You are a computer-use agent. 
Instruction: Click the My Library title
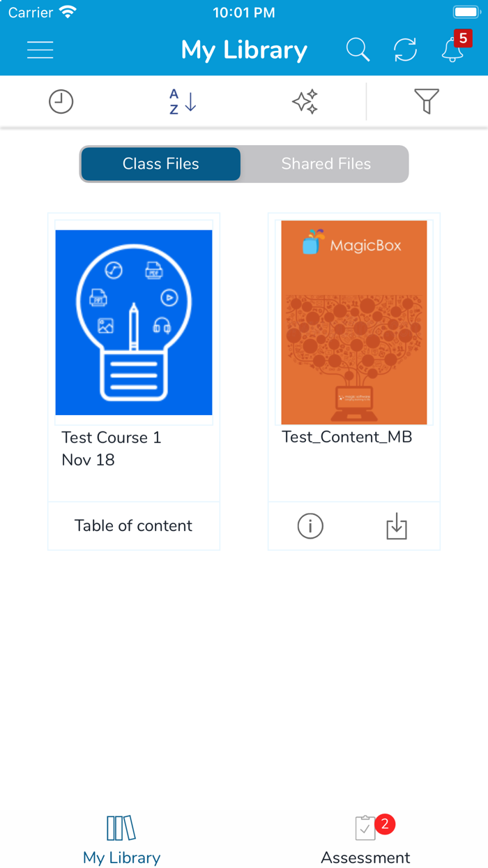pos(244,50)
